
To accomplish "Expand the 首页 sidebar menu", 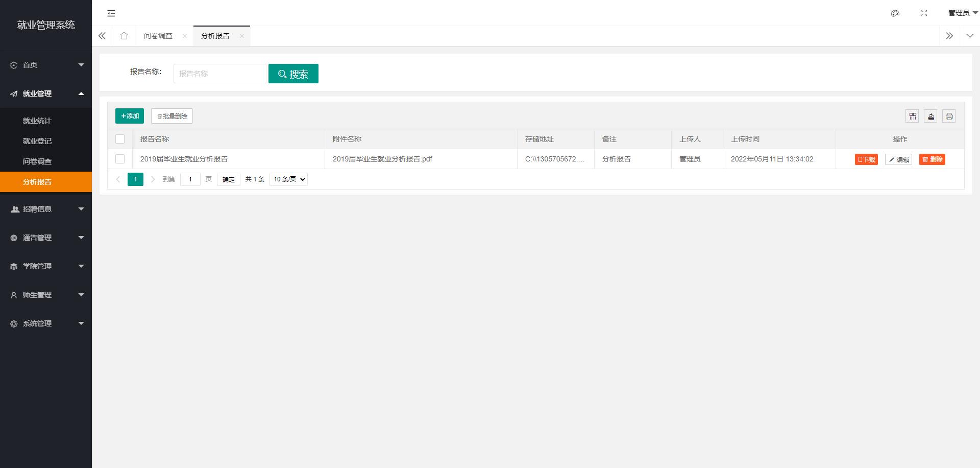I will click(46, 65).
